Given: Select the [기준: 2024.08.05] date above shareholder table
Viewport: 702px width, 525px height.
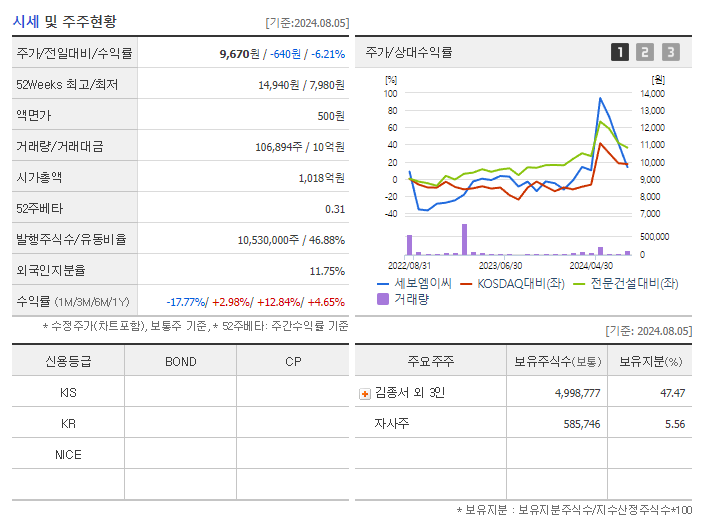Looking at the screenshot, I should point(649,331).
